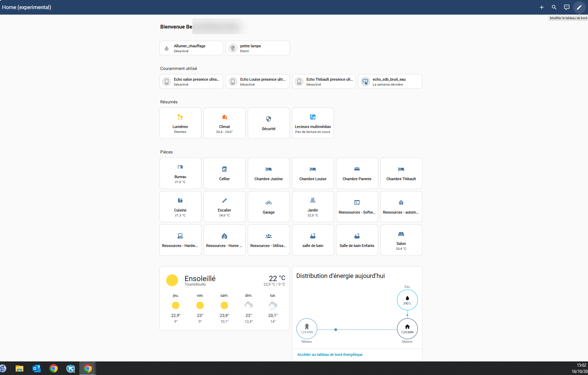Viewport: 588px width, 375px height.
Task: Toggle the petite lampe light icon
Action: tap(233, 48)
